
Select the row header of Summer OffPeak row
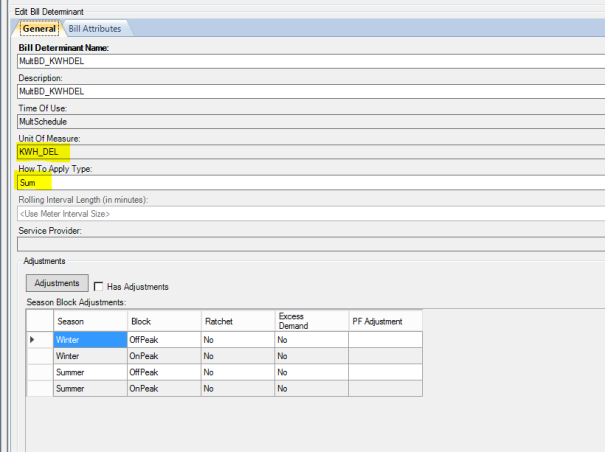click(40, 372)
